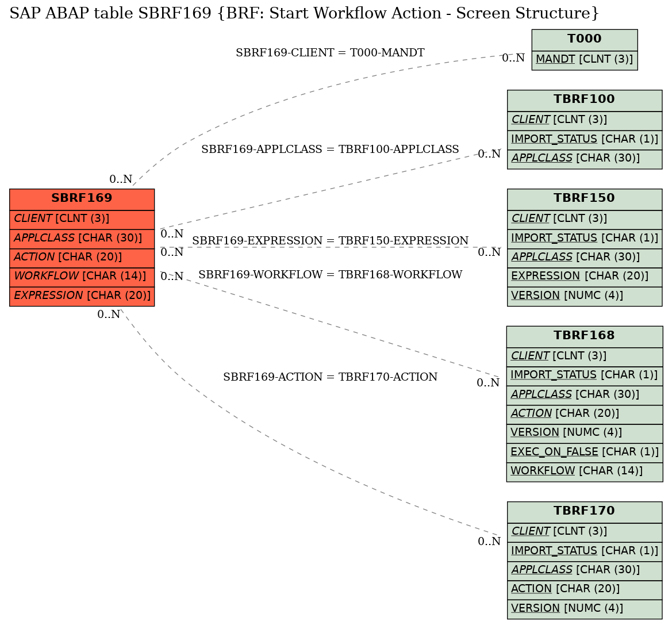Click the 0..N cardinality next to TBRF170
This screenshot has height=625, width=672.
[x=489, y=542]
